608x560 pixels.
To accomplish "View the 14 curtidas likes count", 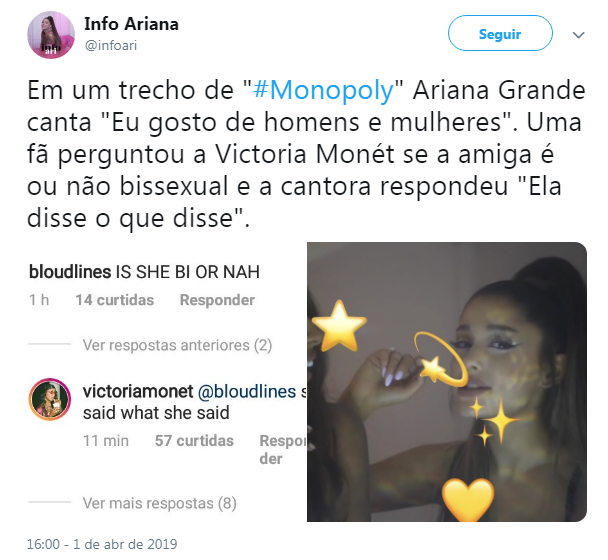I will (x=114, y=300).
